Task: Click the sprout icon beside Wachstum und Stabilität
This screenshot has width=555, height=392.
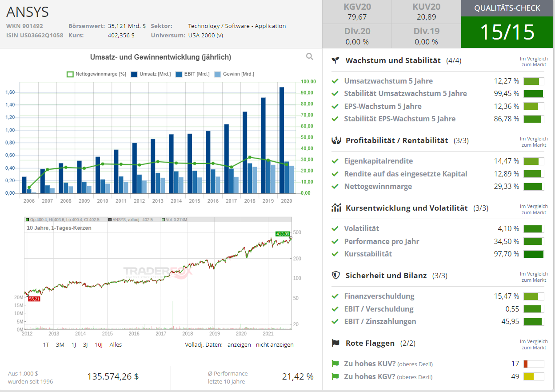Action: click(x=335, y=60)
